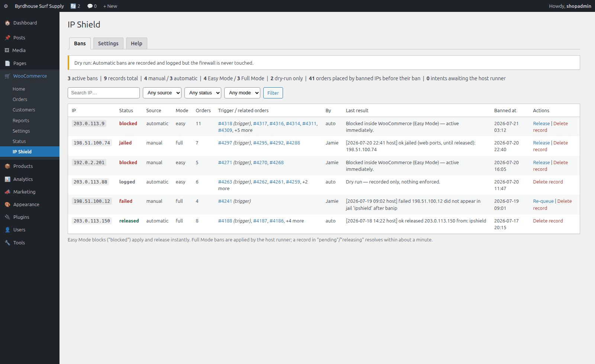
Task: Open trigger order #4318
Action: click(225, 124)
